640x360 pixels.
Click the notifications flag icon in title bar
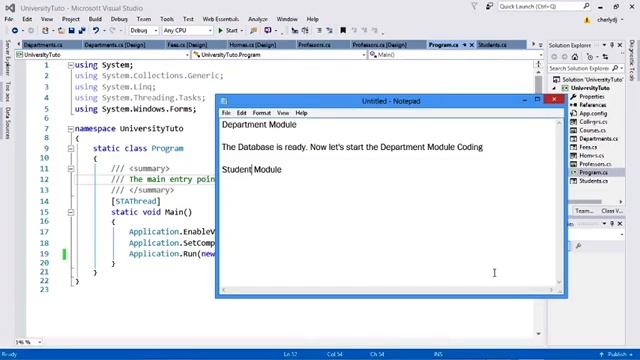pos(474,7)
